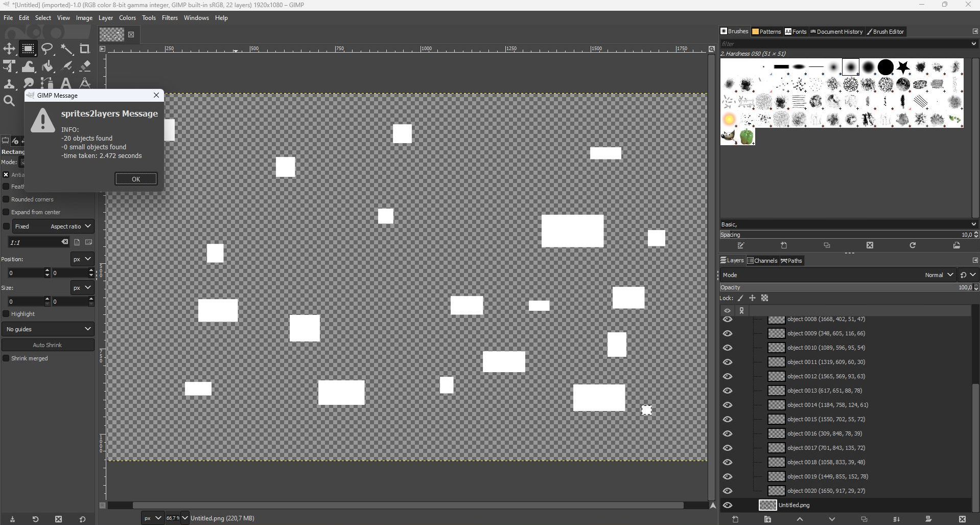Viewport: 980px width, 525px height.
Task: Select the Unified Transform tool
Action: (9, 66)
